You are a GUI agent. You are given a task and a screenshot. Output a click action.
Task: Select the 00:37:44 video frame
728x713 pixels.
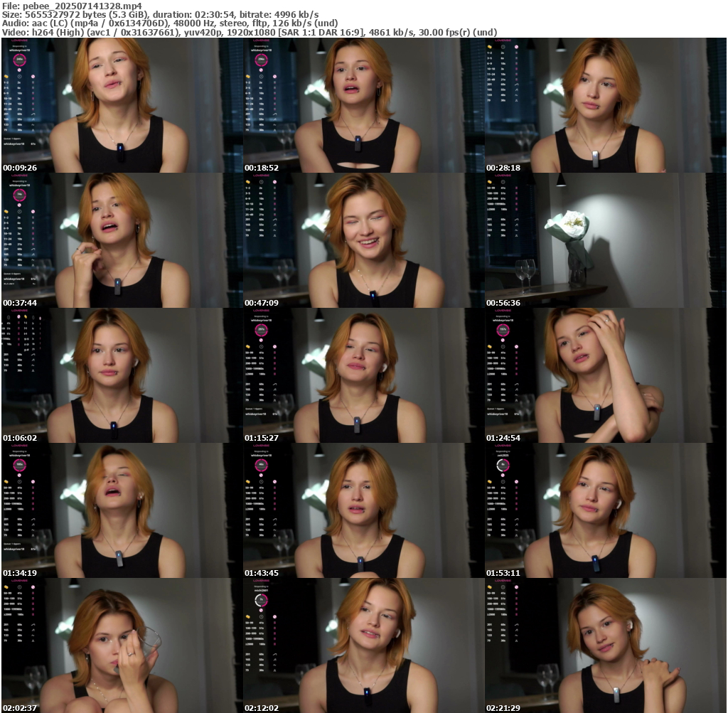121,240
